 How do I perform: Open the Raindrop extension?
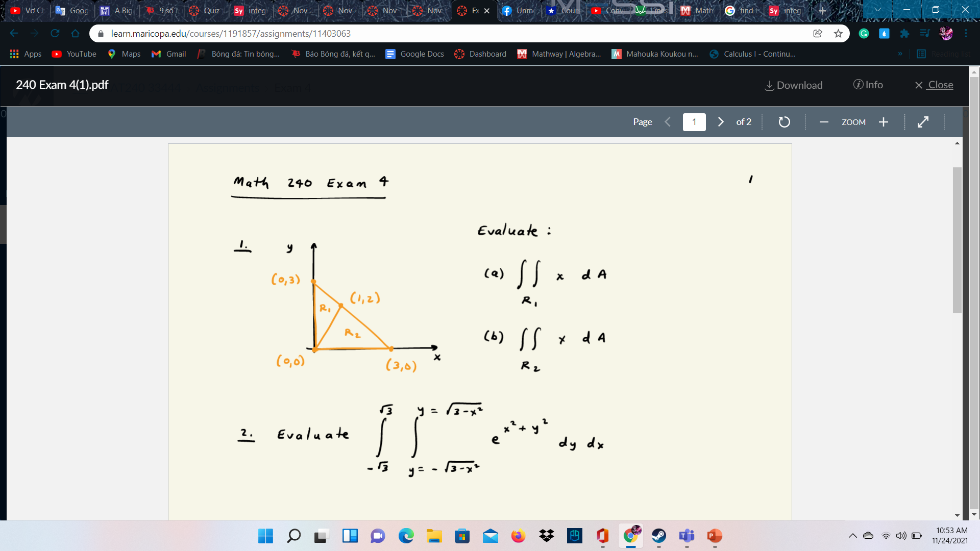(885, 33)
